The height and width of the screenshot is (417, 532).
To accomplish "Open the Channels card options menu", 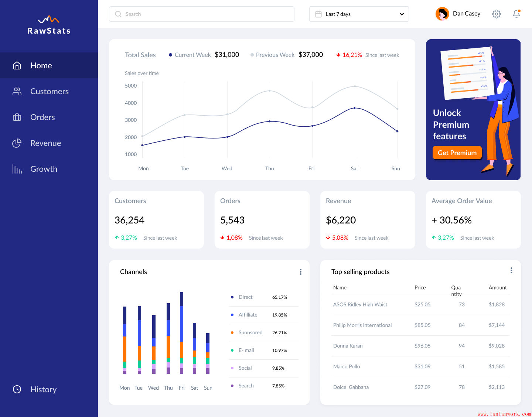I will (301, 272).
